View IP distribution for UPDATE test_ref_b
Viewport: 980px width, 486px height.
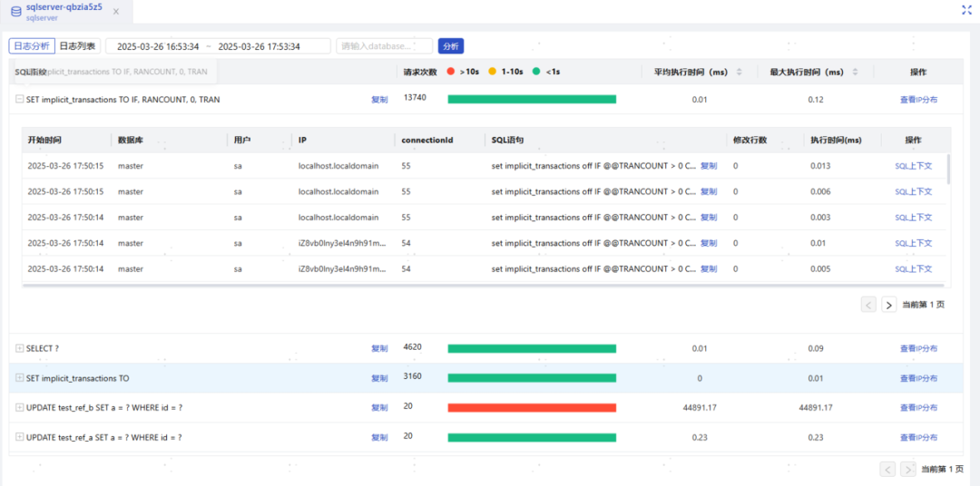coord(918,407)
